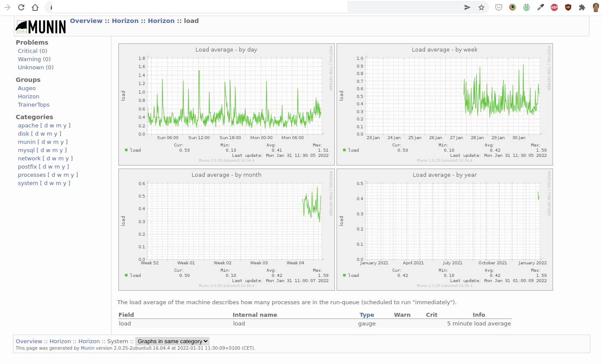Open the apache category link

point(28,126)
